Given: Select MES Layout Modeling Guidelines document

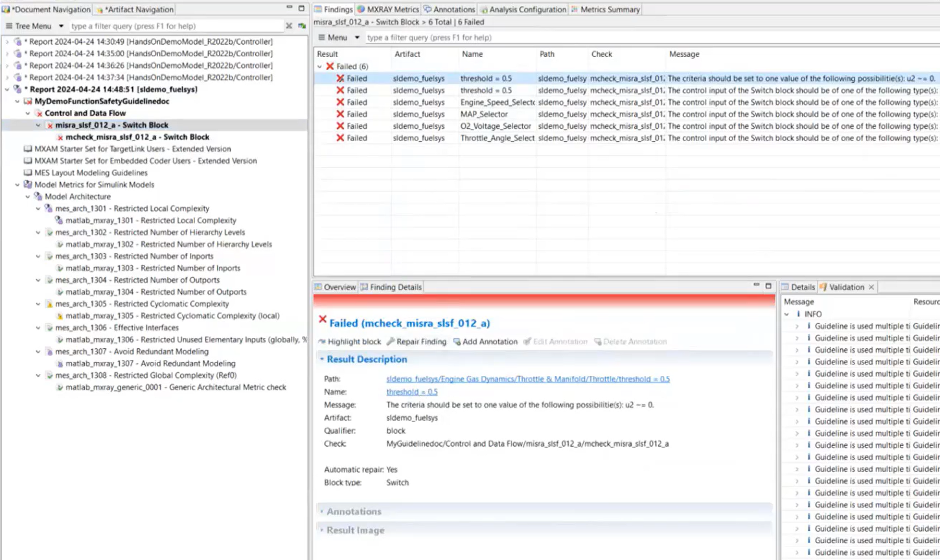Looking at the screenshot, I should click(91, 173).
